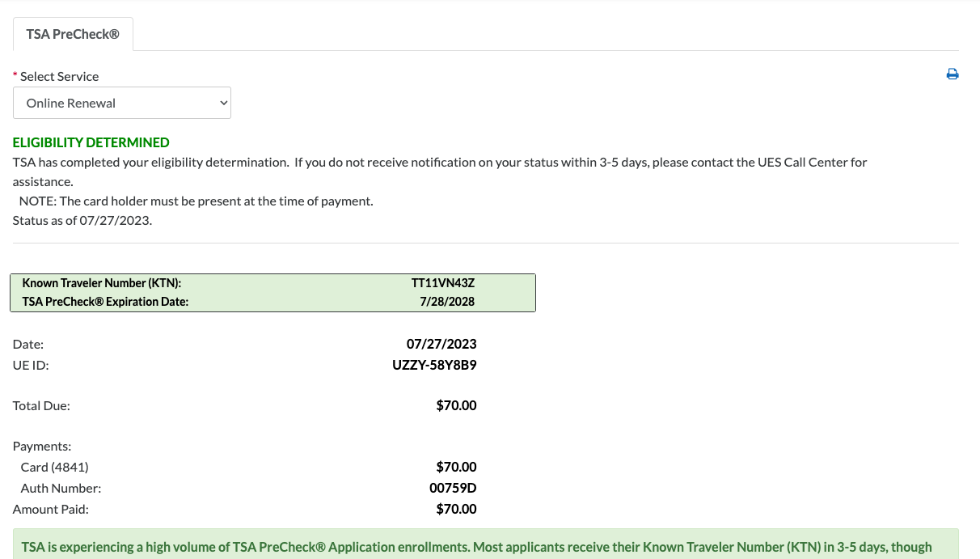Click the NOTE about card holder presence
The height and width of the screenshot is (559, 980).
click(x=196, y=201)
